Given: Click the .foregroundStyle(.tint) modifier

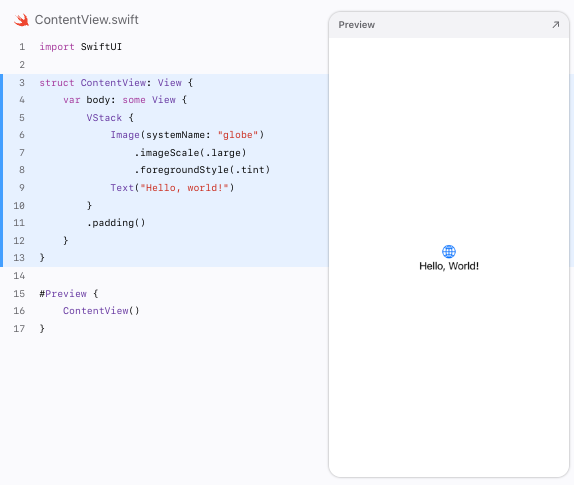Looking at the screenshot, I should 202,170.
